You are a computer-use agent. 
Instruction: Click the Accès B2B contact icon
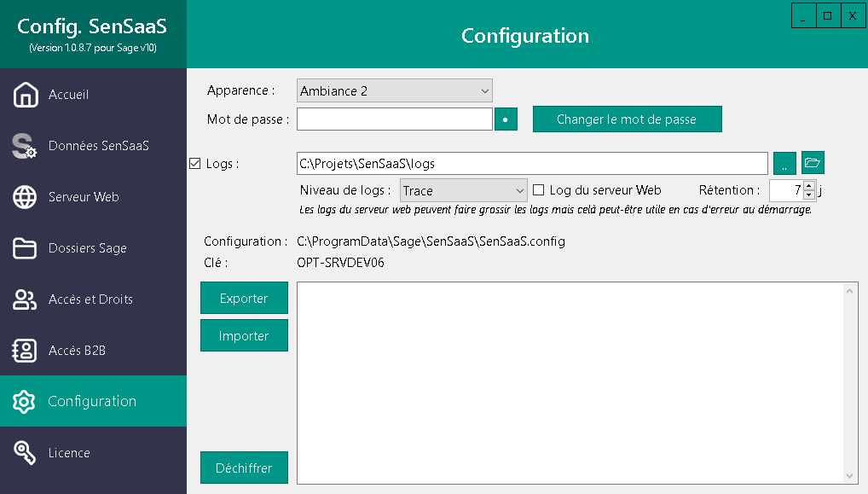pos(26,351)
